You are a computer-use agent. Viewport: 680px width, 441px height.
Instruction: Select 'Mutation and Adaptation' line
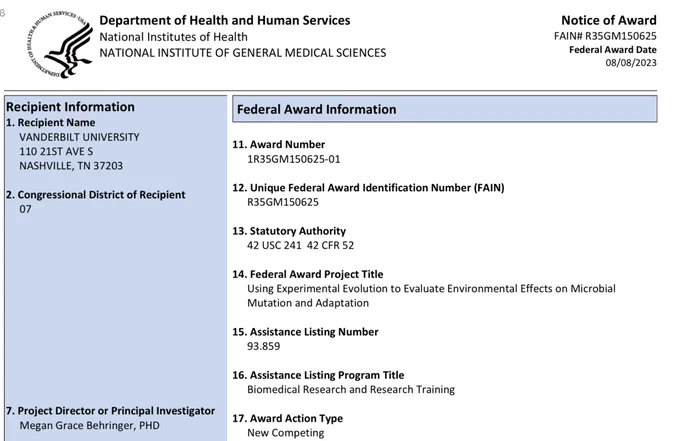click(308, 303)
